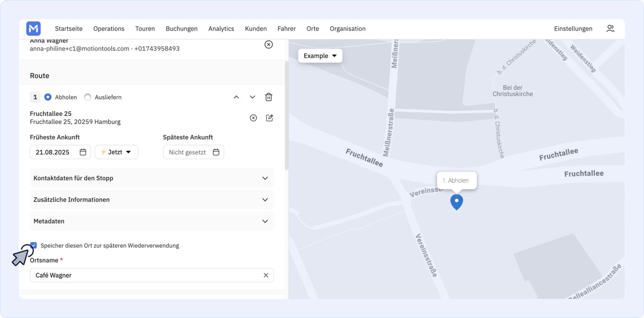
Task: Open the Operations menu item
Action: tap(109, 29)
